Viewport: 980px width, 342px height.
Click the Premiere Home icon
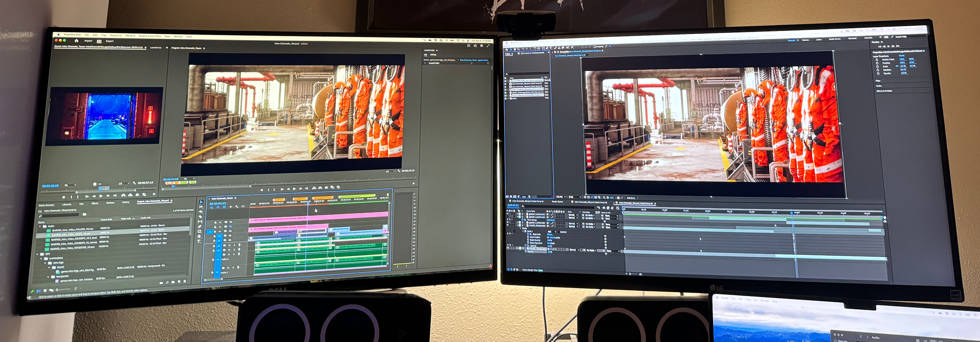(76, 41)
